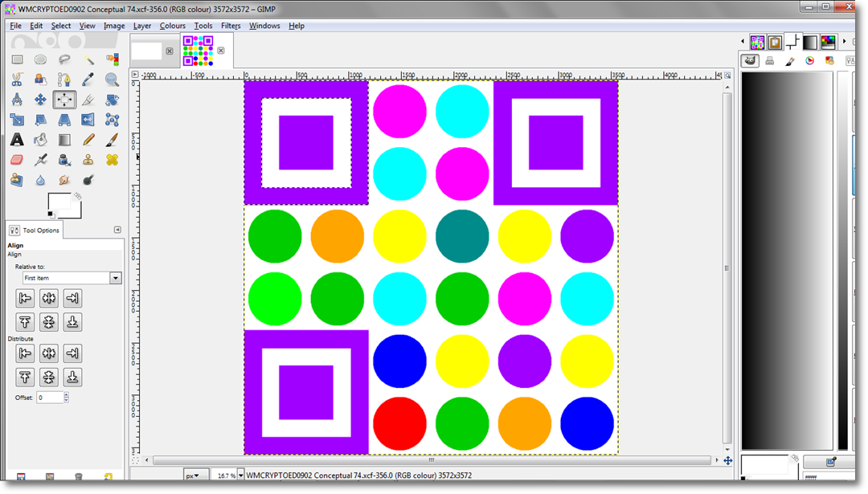Choose the Paths tool

point(64,80)
